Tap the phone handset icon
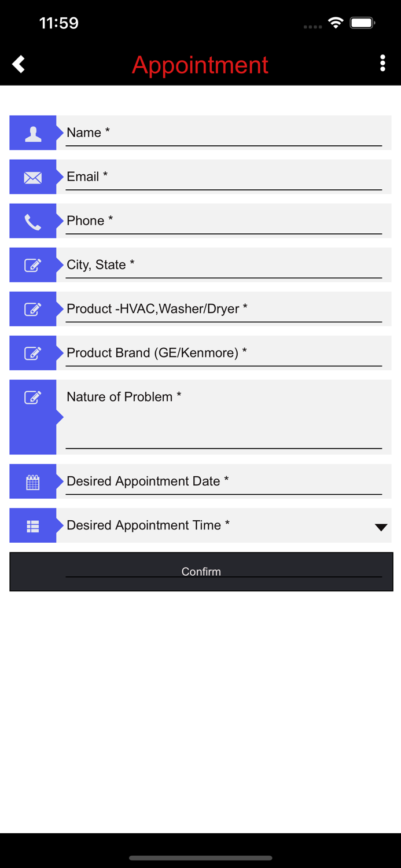This screenshot has width=401, height=868. pos(33,221)
